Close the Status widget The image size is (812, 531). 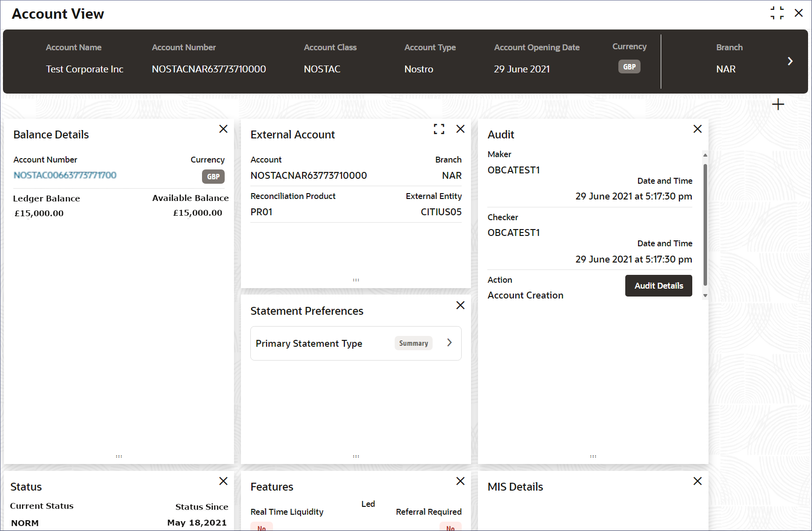(223, 481)
